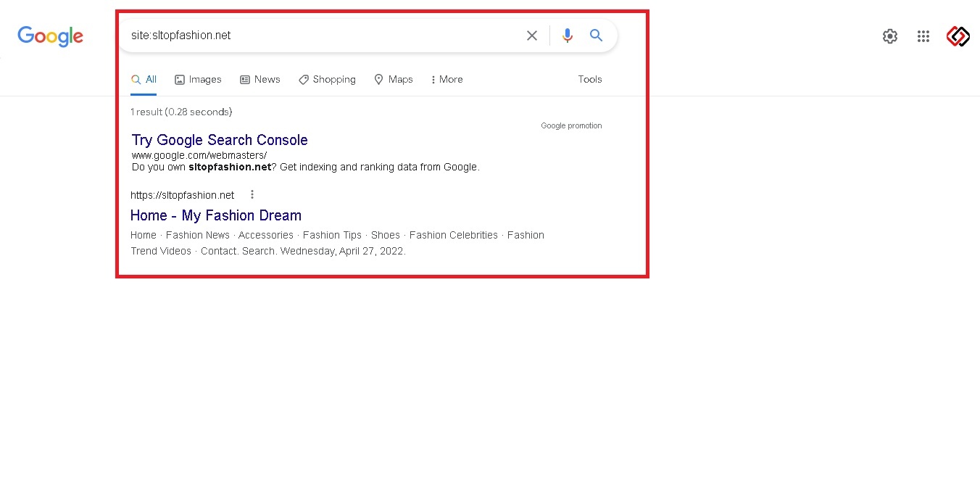The height and width of the screenshot is (480, 980).
Task: Click the magnifying glass search button
Action: [596, 36]
